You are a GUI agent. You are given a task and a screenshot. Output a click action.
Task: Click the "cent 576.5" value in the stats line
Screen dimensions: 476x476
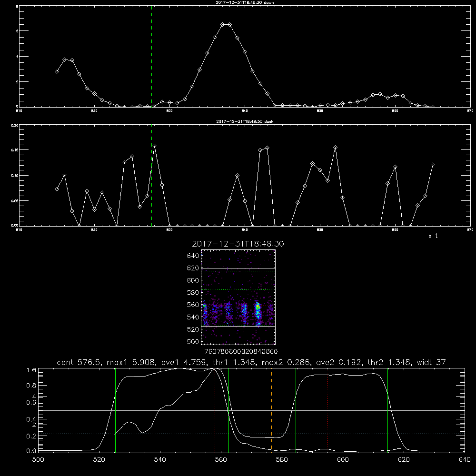(x=80, y=362)
